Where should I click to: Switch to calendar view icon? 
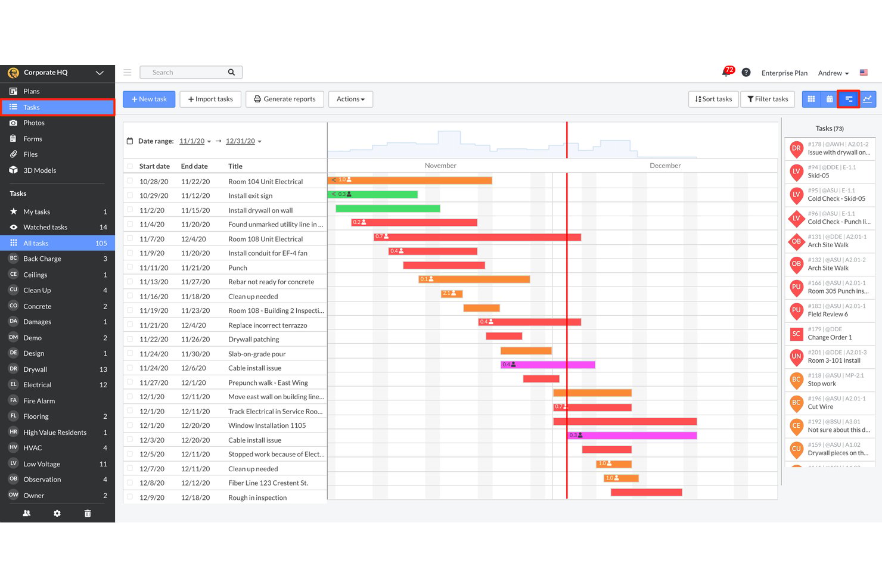(830, 99)
